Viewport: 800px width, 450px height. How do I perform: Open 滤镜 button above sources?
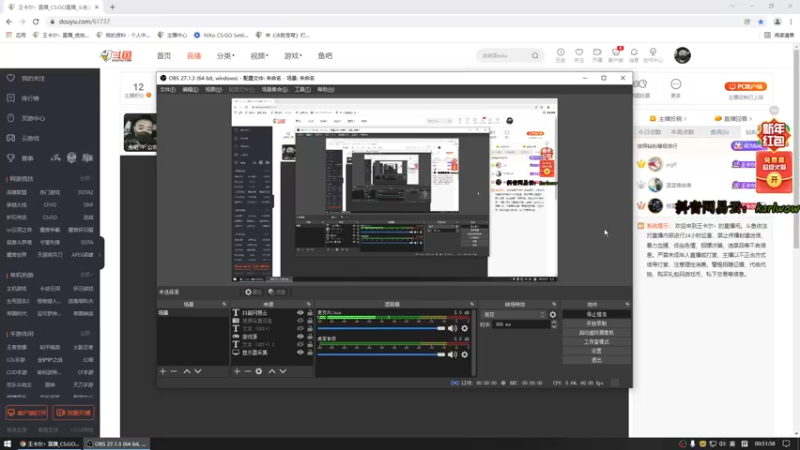277,292
